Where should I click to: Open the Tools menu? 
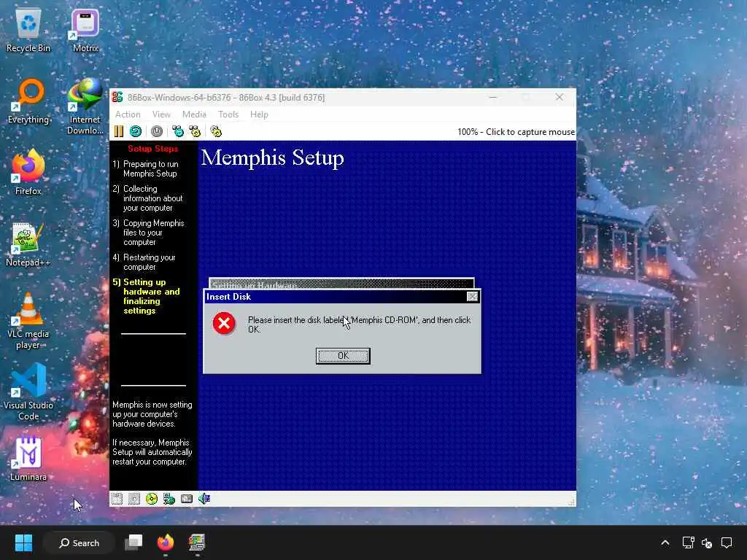228,114
